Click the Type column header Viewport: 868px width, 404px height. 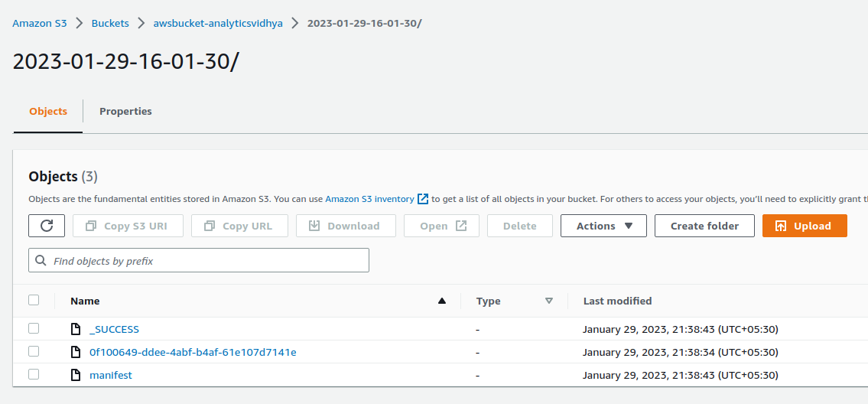488,301
